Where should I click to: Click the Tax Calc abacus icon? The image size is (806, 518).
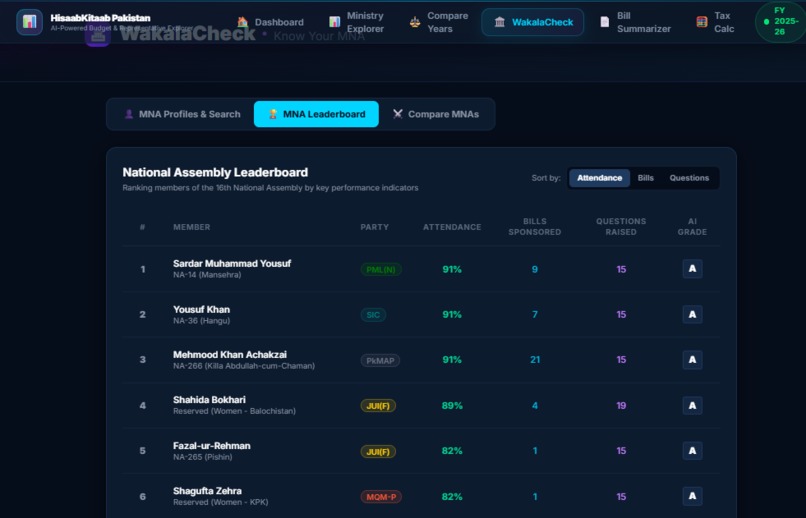tap(702, 22)
